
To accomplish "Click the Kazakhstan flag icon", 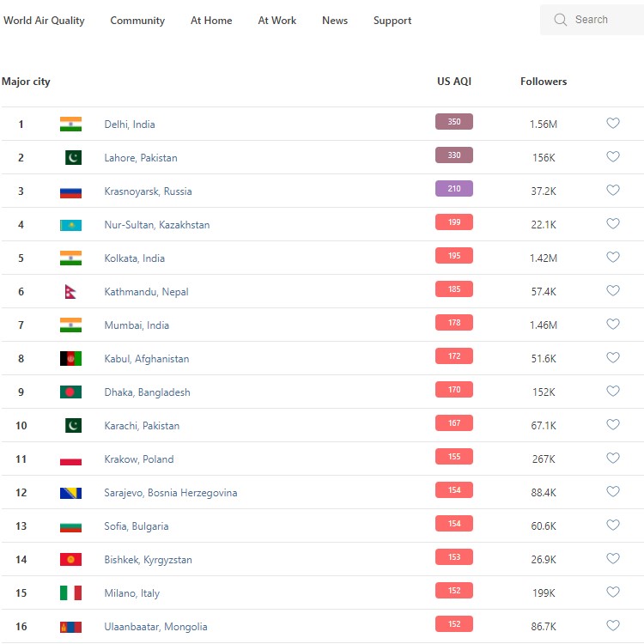I will (70, 225).
